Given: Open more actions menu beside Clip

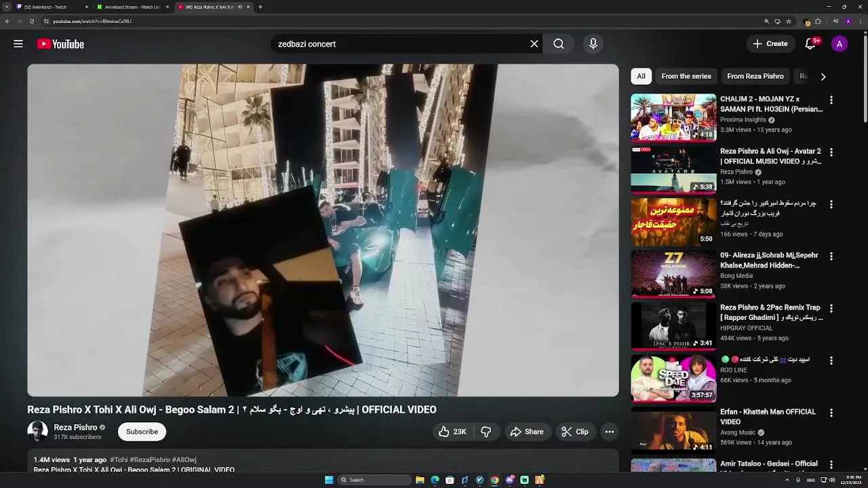Looking at the screenshot, I should tap(610, 432).
